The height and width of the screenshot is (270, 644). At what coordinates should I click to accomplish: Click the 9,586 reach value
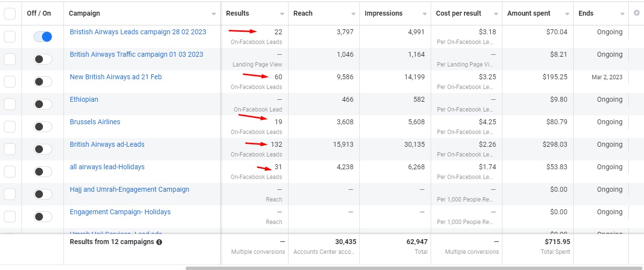[344, 77]
